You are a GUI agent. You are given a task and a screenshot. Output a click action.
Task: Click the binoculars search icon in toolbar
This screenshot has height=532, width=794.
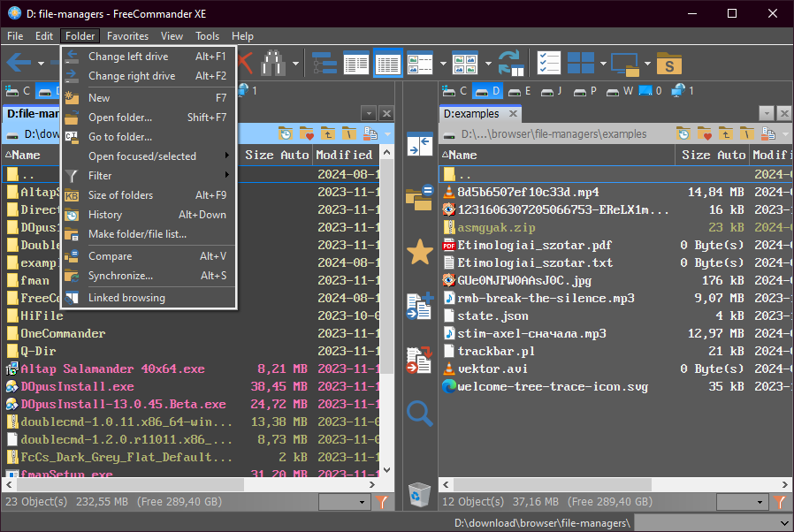click(x=271, y=63)
